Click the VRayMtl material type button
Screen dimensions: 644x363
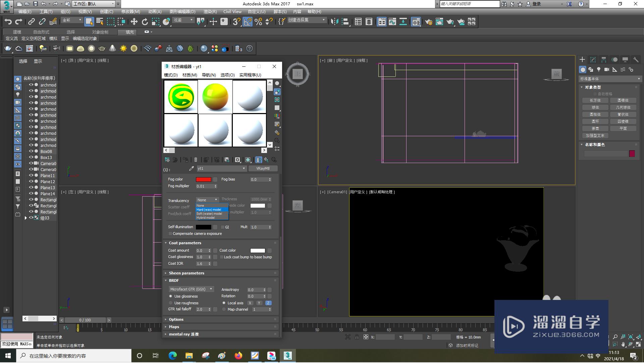(x=262, y=168)
